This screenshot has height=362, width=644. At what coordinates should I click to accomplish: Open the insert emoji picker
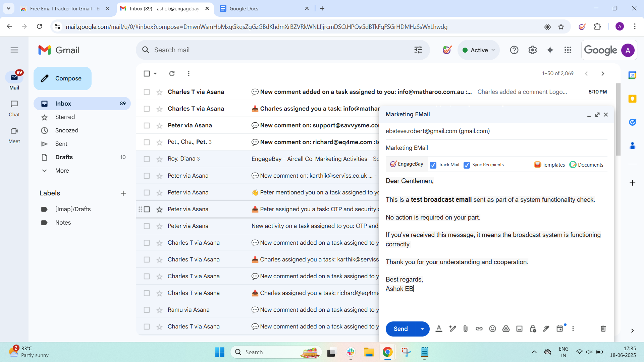[492, 329]
